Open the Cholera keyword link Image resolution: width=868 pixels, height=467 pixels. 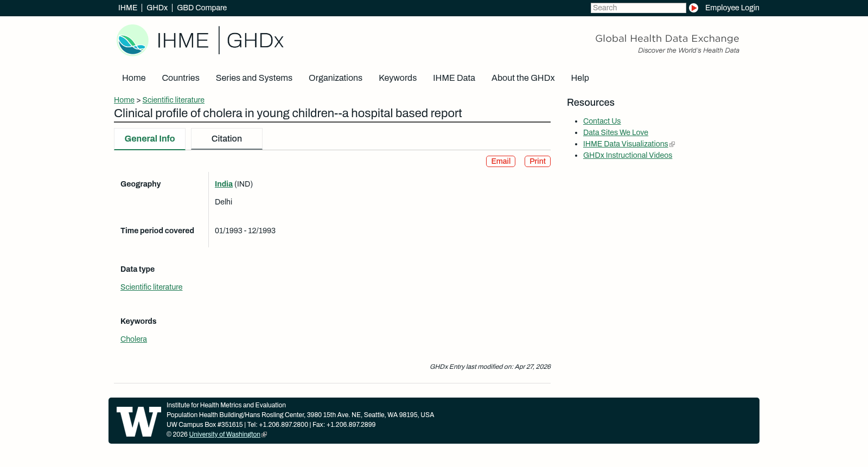coord(133,340)
